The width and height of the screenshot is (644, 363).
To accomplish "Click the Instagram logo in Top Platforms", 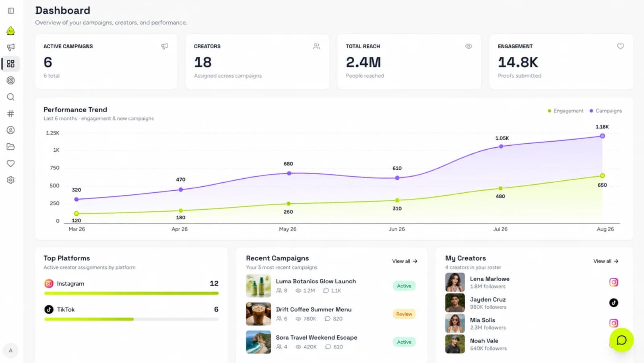I will tap(49, 283).
